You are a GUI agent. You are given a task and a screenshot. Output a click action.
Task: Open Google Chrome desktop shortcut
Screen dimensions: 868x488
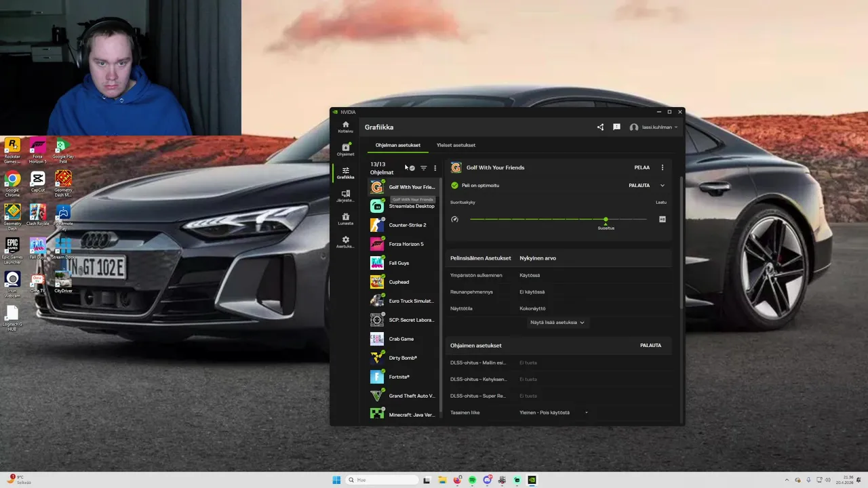(x=12, y=184)
